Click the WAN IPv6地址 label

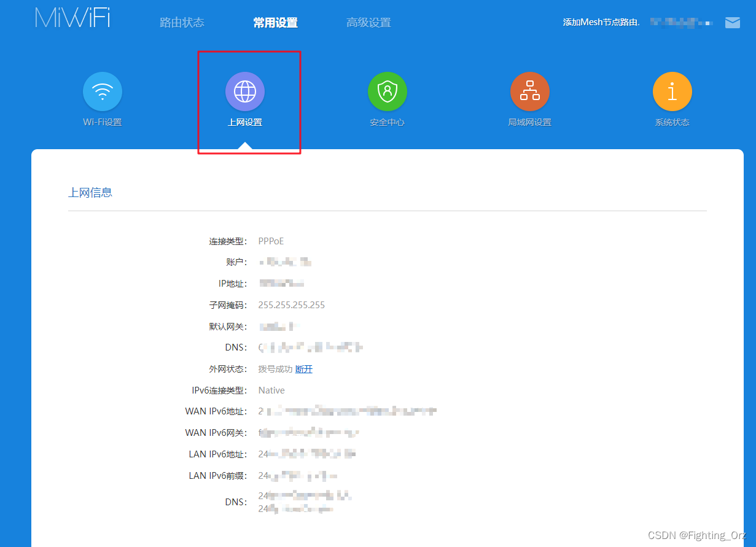point(216,411)
